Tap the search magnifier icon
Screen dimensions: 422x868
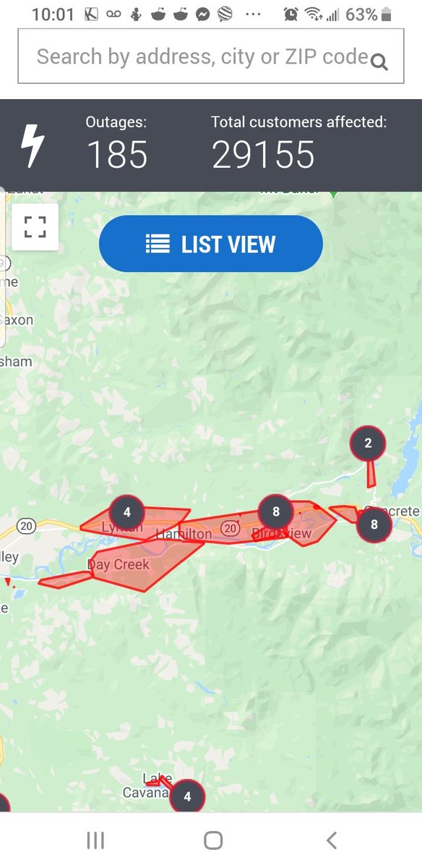[x=379, y=63]
